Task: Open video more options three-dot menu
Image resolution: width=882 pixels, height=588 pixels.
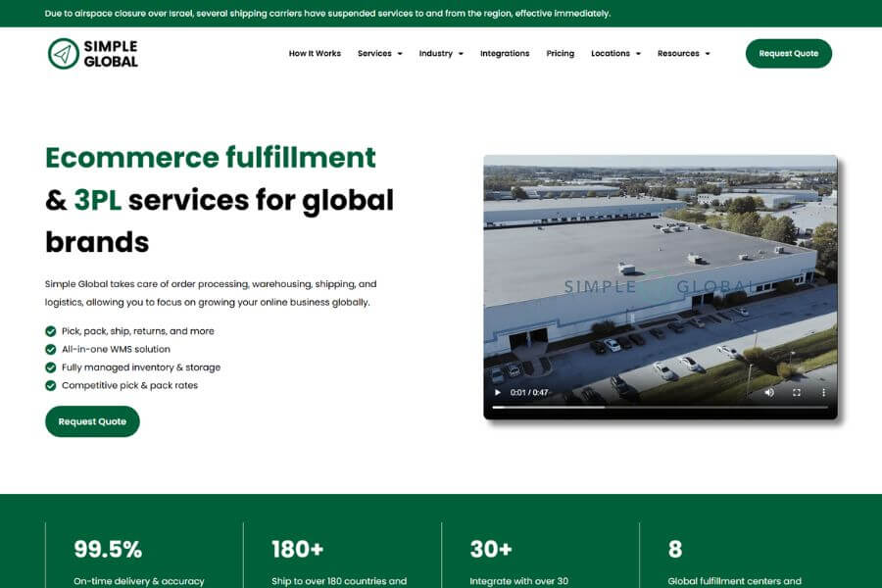Action: pos(823,392)
